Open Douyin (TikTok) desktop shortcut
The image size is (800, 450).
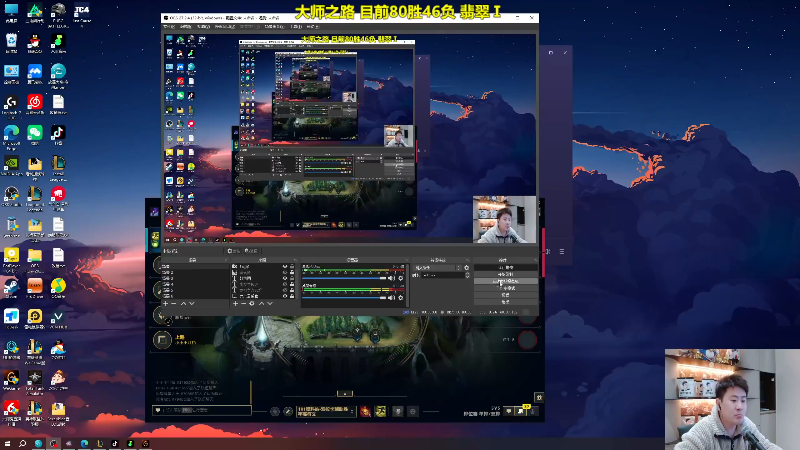click(58, 135)
